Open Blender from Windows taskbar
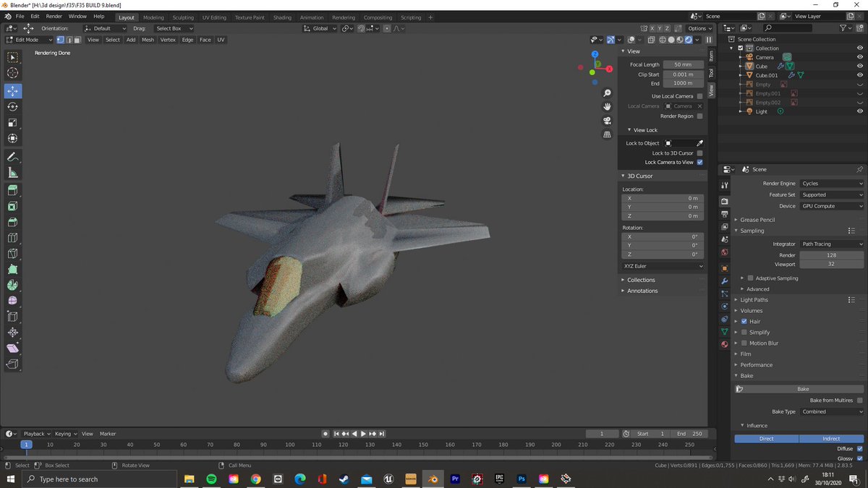 [433, 479]
